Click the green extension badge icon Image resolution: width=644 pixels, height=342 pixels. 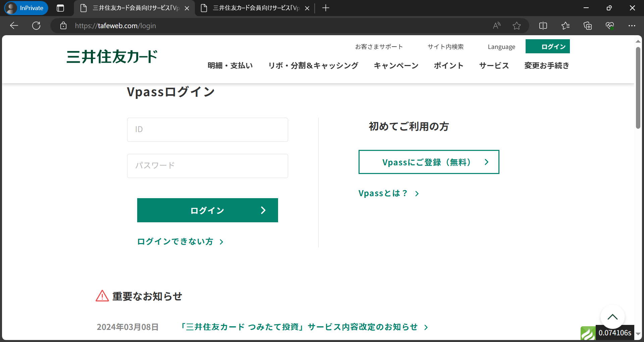point(588,333)
